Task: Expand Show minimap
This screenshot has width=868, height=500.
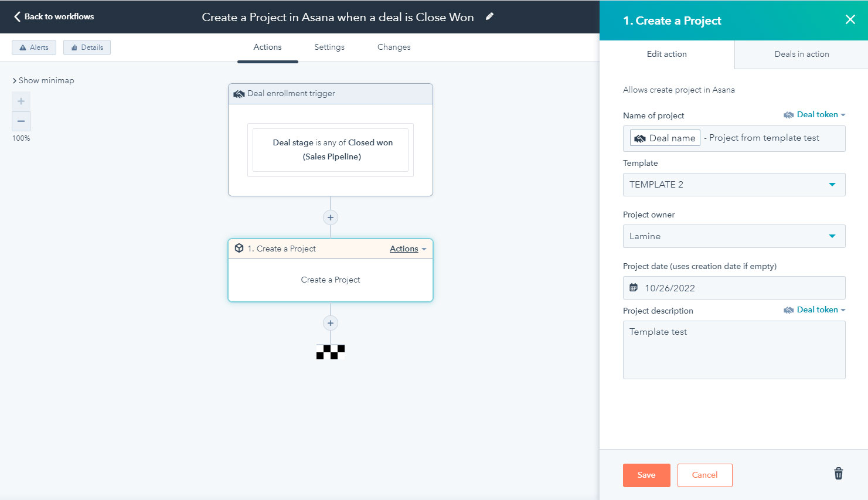Action: click(x=43, y=80)
